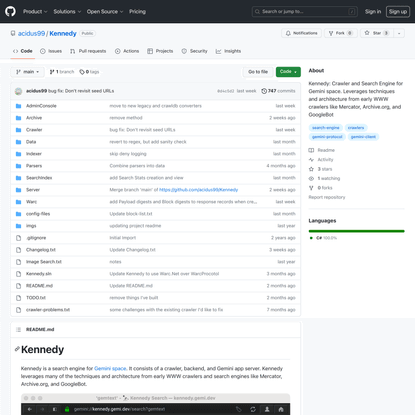Viewport: 415px width, 415px height.
Task: Click the Warc folder icon
Action: click(x=19, y=202)
